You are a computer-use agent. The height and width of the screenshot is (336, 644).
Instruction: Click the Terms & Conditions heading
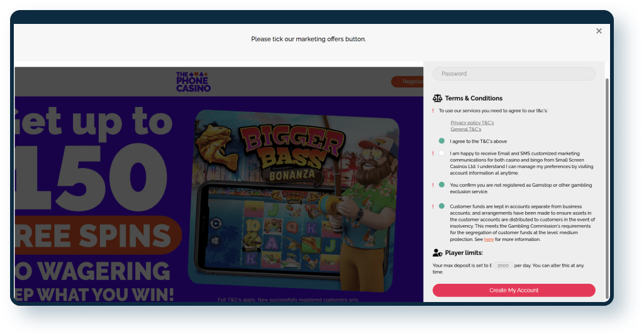coord(474,98)
